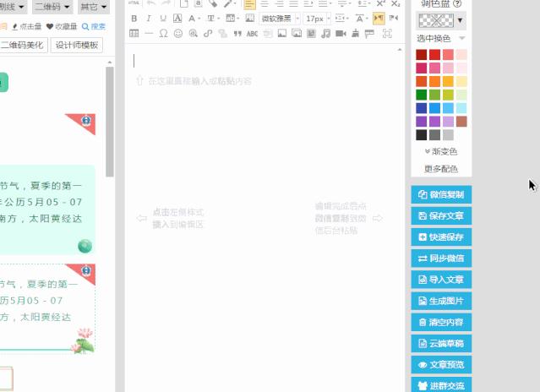Click the 进群交流 button
Viewport: 540px width, 392px height.
pyautogui.click(x=441, y=385)
